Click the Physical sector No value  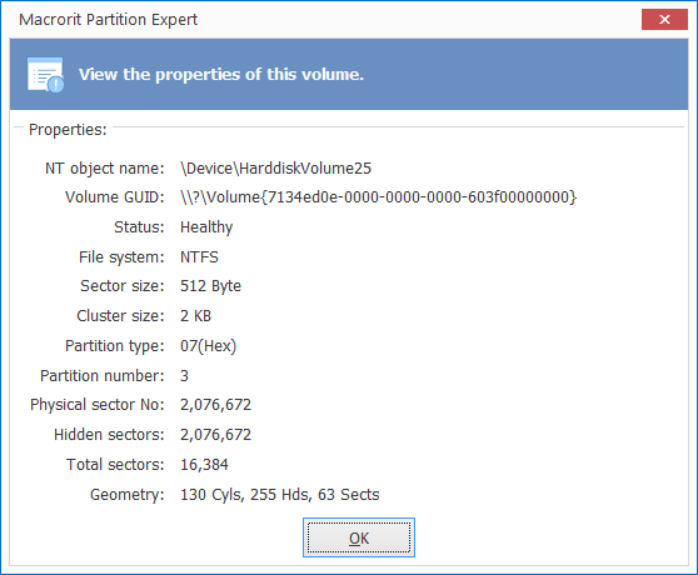(x=215, y=405)
